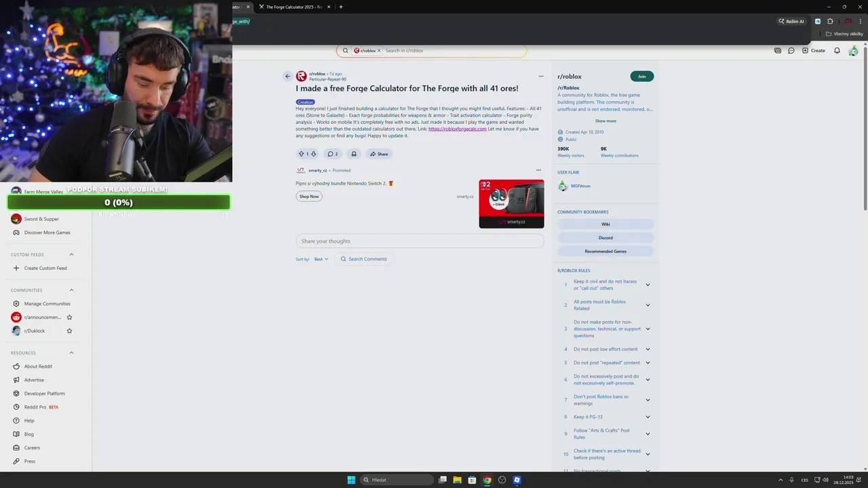This screenshot has width=868, height=488.
Task: Give an award to the post
Action: pos(353,154)
